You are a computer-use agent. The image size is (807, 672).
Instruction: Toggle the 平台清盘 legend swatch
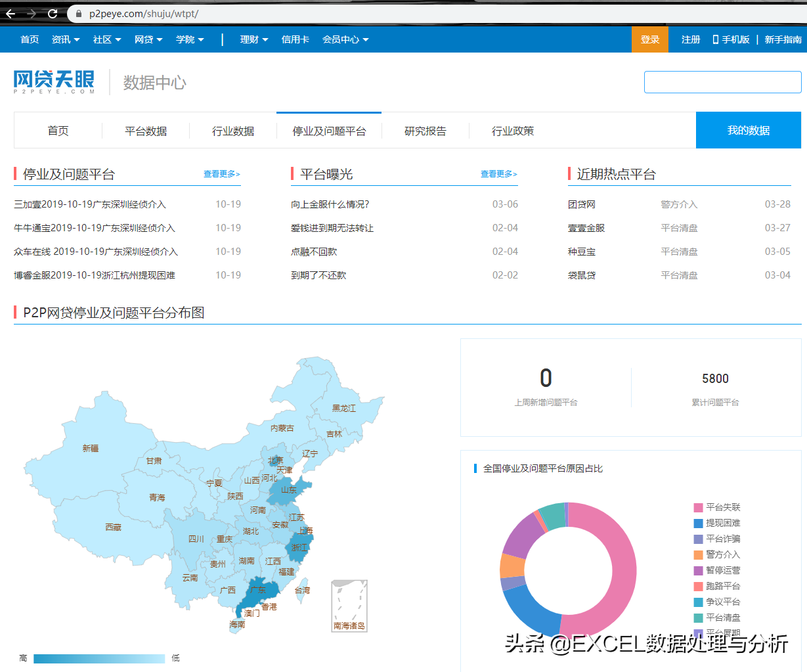[x=699, y=617]
